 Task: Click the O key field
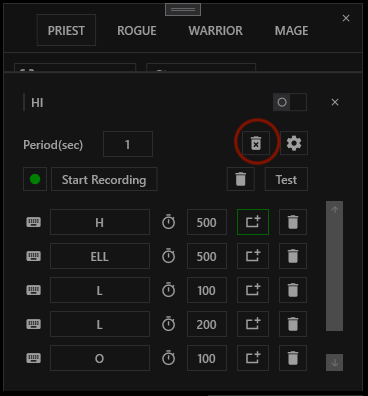click(100, 358)
